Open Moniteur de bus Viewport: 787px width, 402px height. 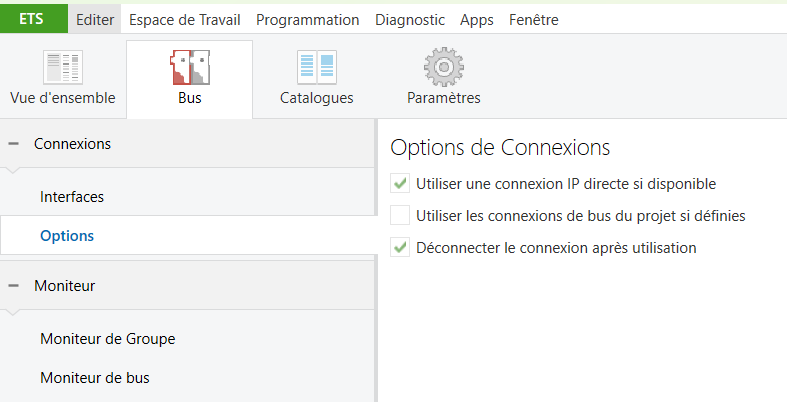(95, 378)
